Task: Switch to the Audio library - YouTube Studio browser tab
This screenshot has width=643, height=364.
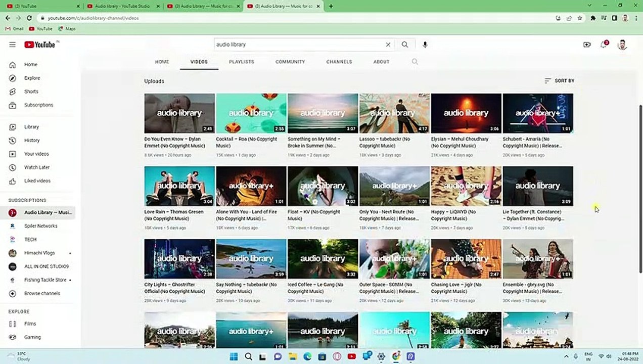Action: click(123, 6)
